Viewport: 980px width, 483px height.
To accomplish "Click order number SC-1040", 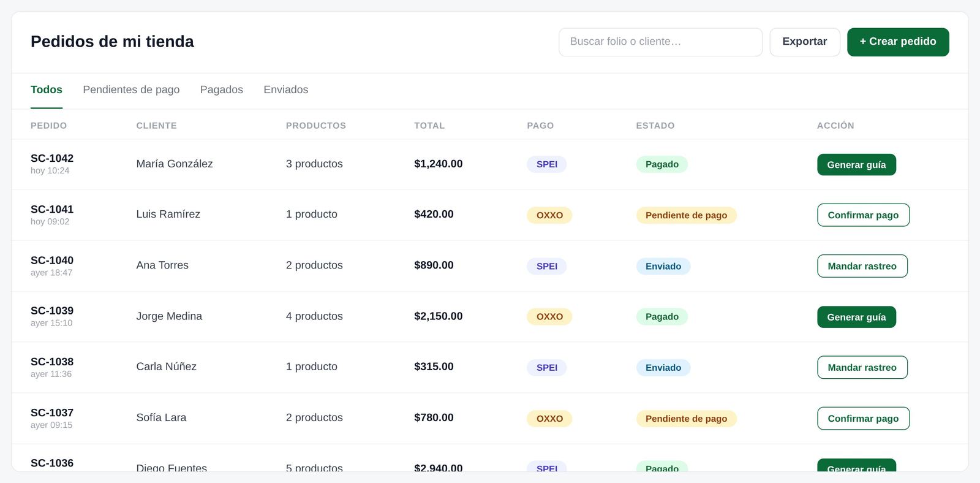I will tap(52, 260).
